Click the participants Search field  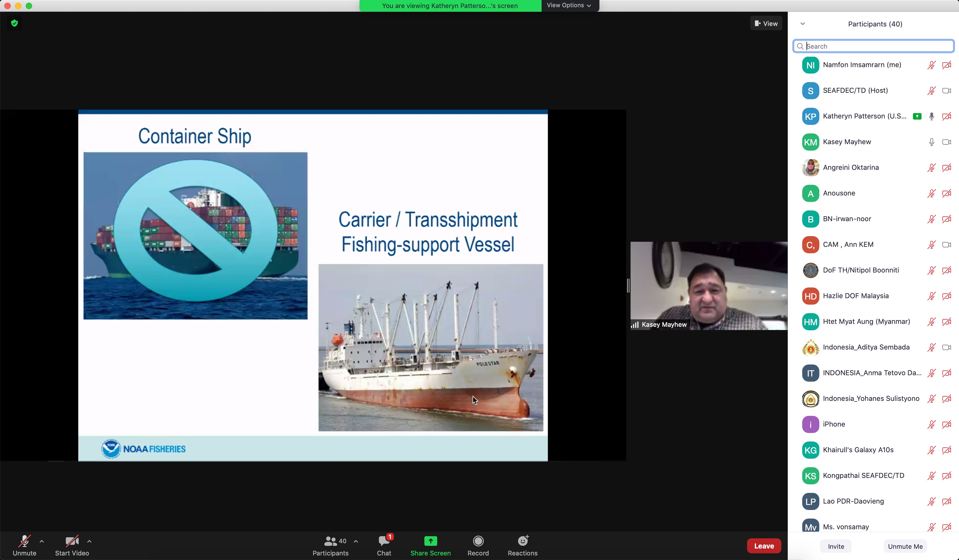click(x=875, y=46)
